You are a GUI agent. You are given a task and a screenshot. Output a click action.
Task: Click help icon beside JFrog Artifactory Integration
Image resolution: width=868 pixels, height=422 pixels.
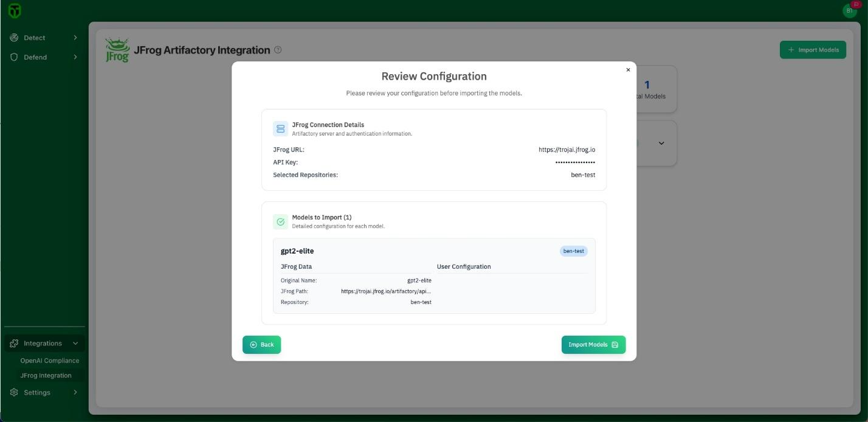(278, 50)
